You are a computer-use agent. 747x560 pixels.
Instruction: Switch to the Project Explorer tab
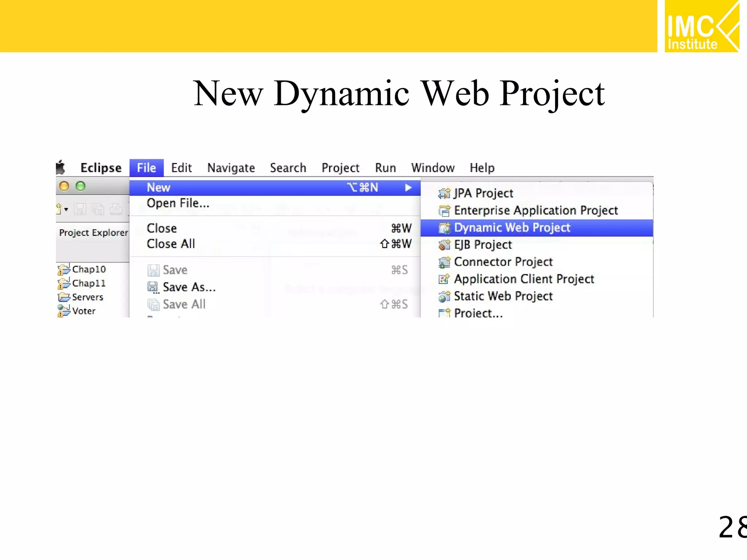(x=93, y=233)
